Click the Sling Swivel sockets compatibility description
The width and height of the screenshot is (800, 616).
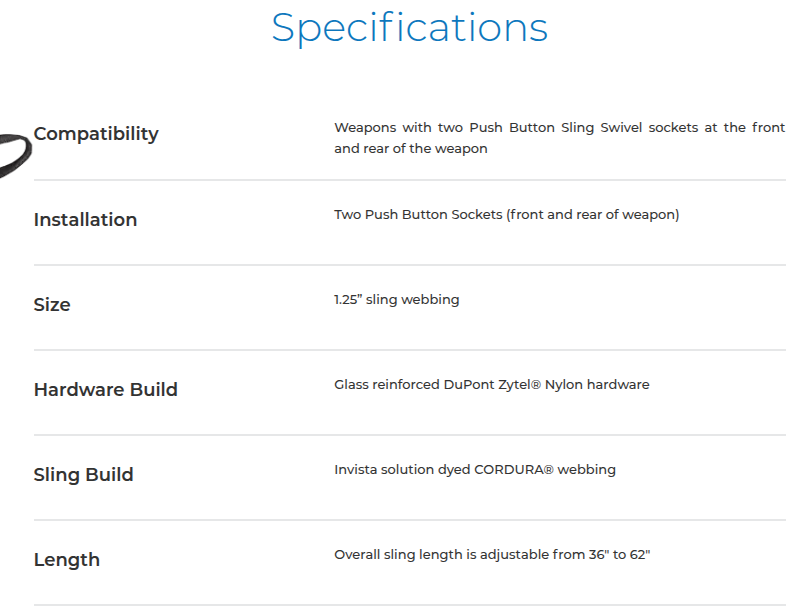point(559,138)
